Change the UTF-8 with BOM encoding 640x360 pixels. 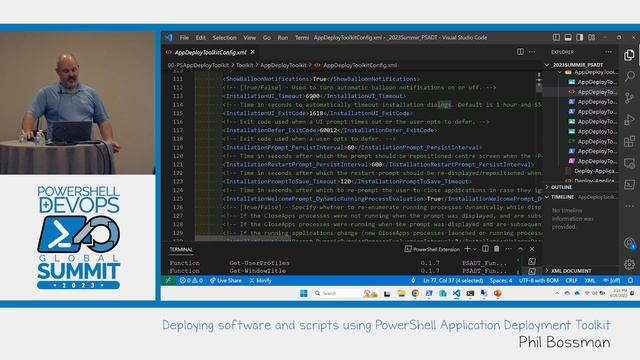tap(539, 280)
